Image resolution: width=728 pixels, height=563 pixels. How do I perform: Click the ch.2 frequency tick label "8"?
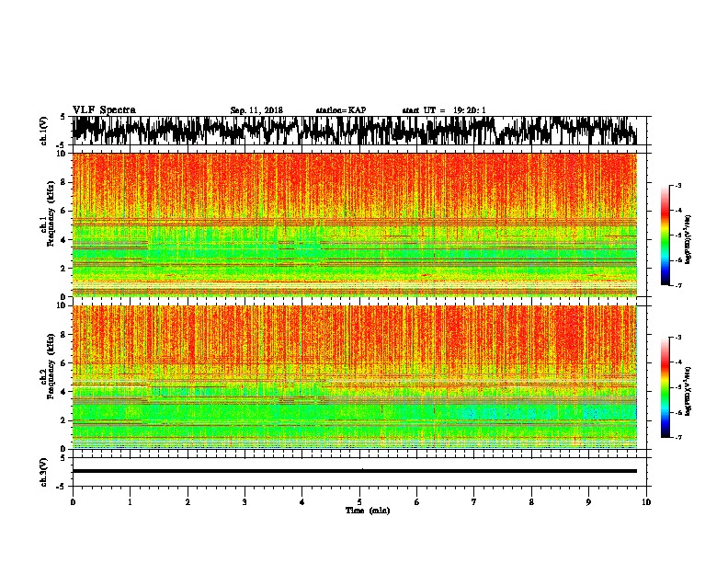click(x=64, y=335)
